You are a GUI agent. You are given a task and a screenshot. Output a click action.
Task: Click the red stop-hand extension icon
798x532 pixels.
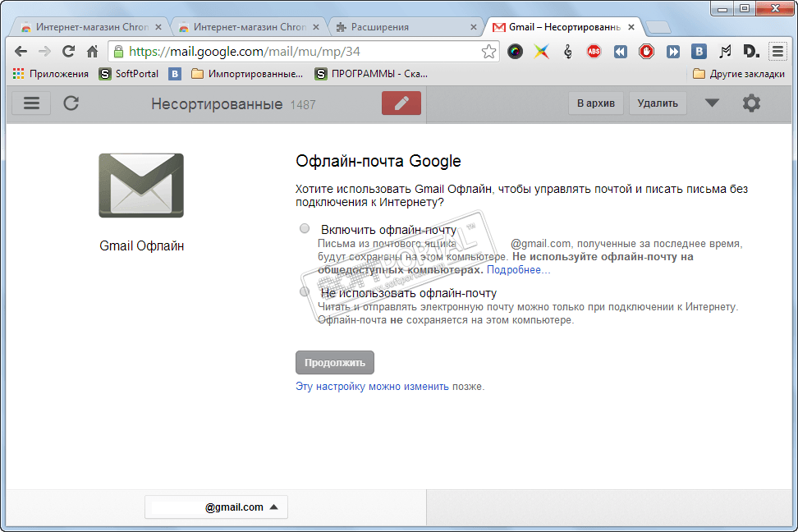[646, 52]
